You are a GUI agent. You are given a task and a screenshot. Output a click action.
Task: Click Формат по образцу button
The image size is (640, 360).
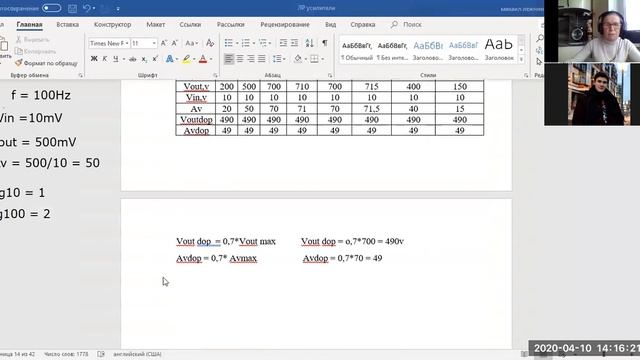click(46, 63)
